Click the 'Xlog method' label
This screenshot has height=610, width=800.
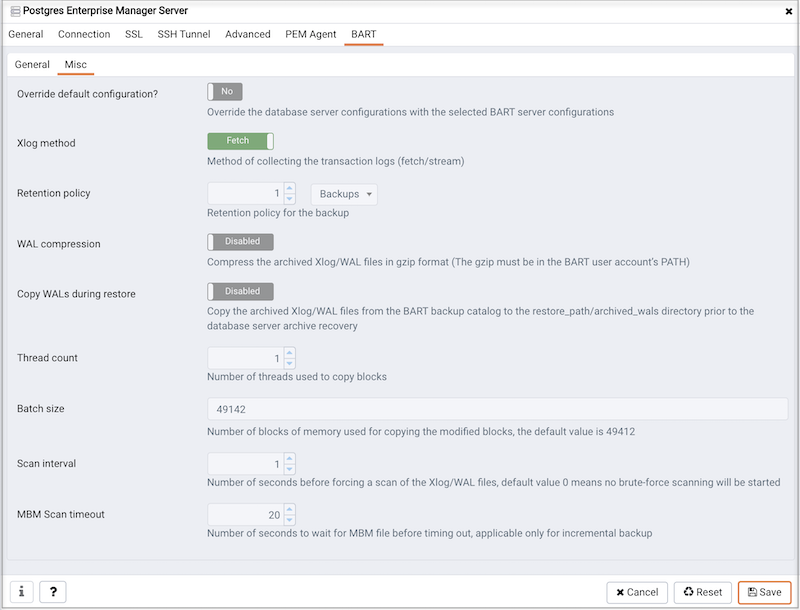pos(46,143)
